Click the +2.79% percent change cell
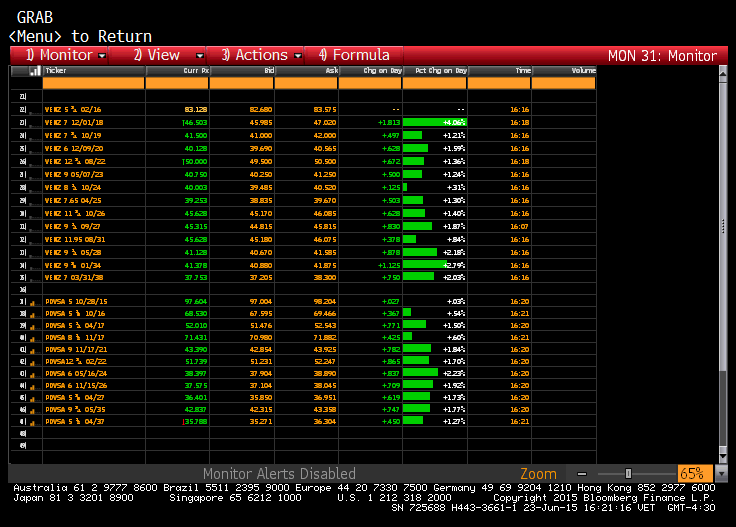This screenshot has width=736, height=527. pyautogui.click(x=435, y=265)
